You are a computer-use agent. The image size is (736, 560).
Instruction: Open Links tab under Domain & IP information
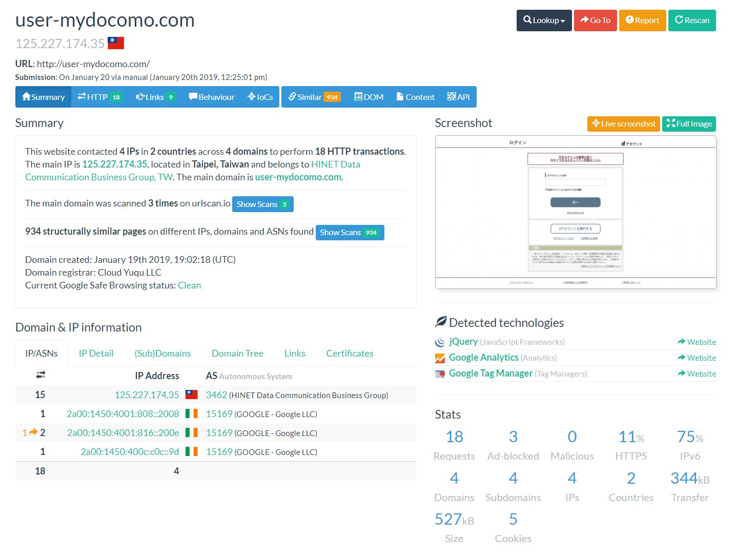295,354
